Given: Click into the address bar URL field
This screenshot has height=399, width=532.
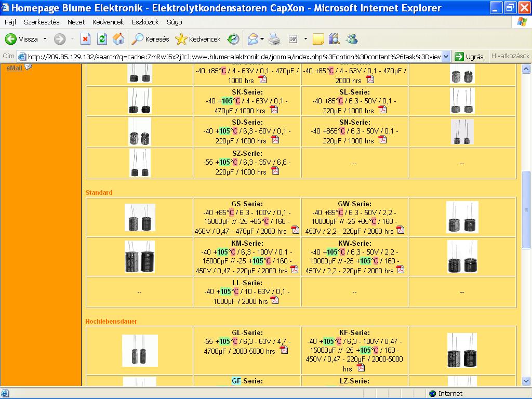Looking at the screenshot, I should click(x=234, y=57).
